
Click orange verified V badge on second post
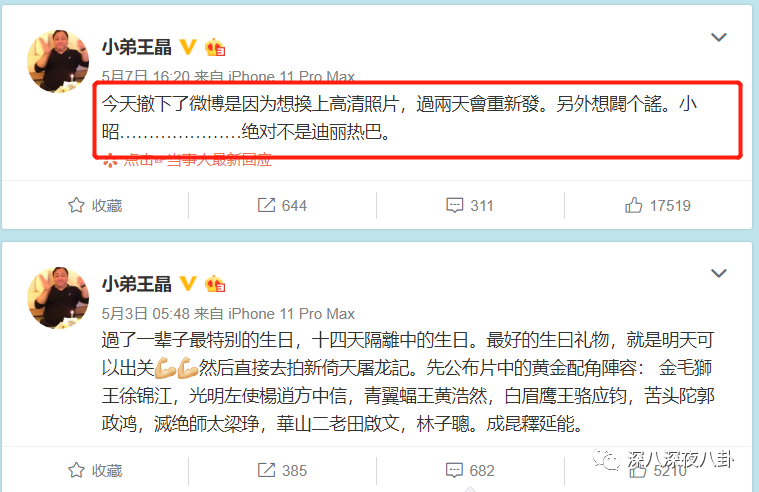click(x=188, y=284)
